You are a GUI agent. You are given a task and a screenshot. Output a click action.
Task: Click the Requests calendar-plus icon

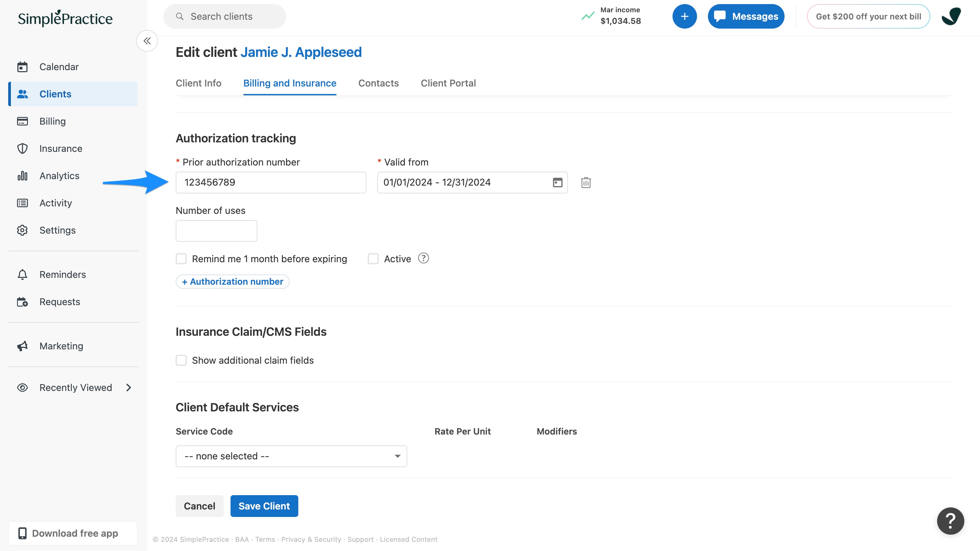[22, 302]
